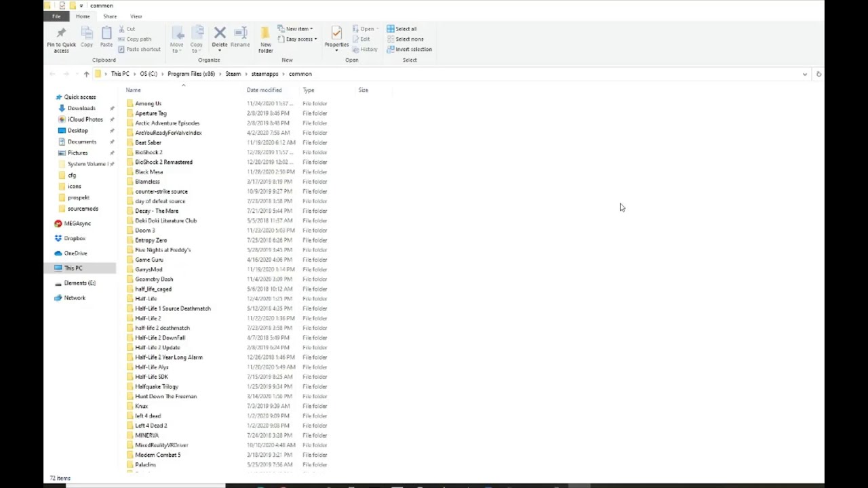The height and width of the screenshot is (488, 868).
Task: Expand the Open button dropdown
Action: click(377, 29)
